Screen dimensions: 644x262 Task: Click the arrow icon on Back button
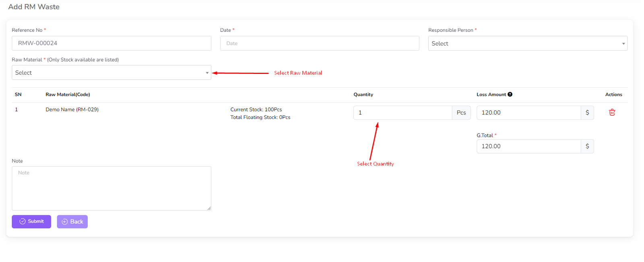click(x=64, y=222)
